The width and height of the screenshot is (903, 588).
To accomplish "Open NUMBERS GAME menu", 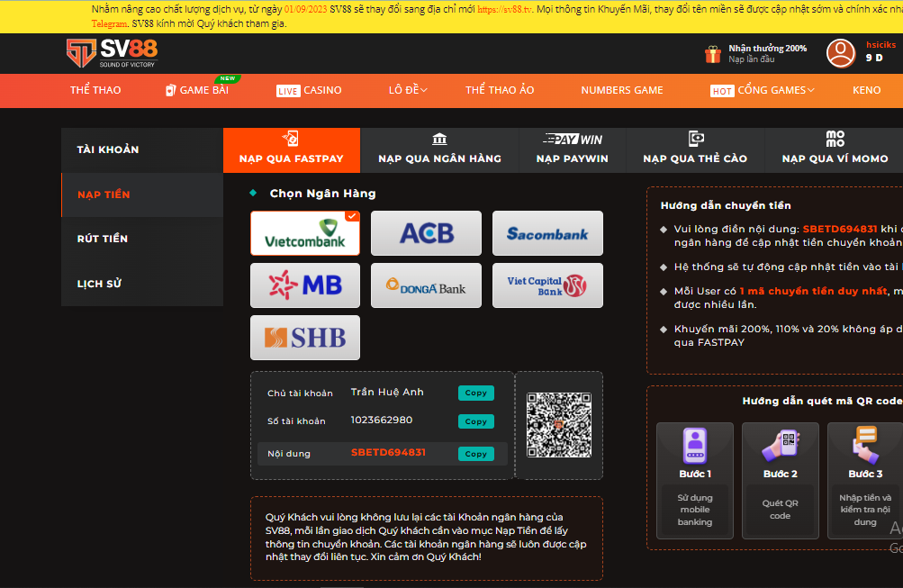I will 622,90.
